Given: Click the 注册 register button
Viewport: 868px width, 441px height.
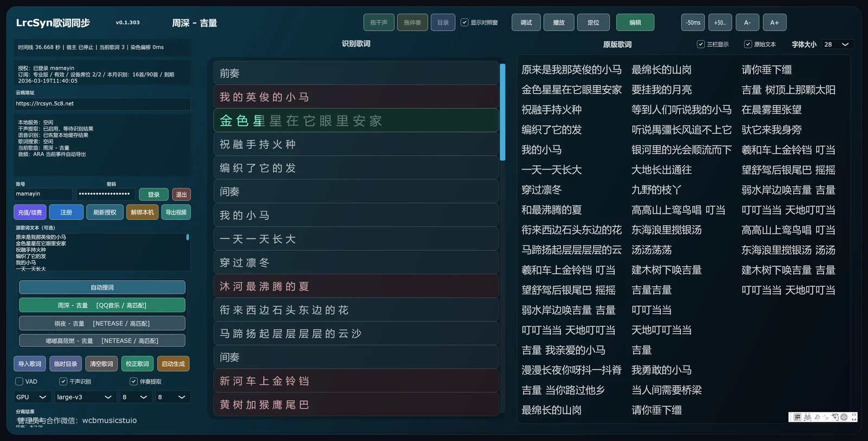Looking at the screenshot, I should click(66, 212).
